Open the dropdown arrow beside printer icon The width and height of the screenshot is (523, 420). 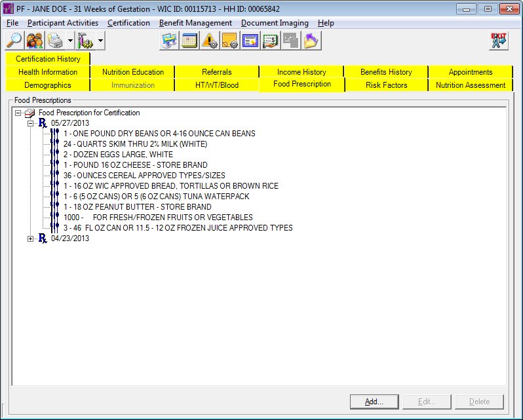pos(70,41)
